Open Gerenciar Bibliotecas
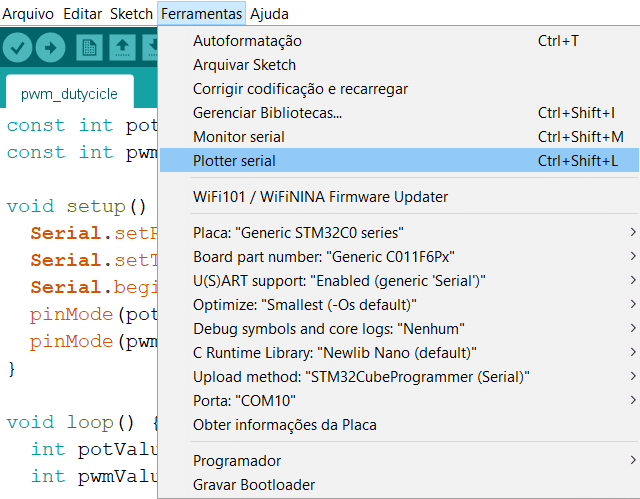 coord(267,113)
